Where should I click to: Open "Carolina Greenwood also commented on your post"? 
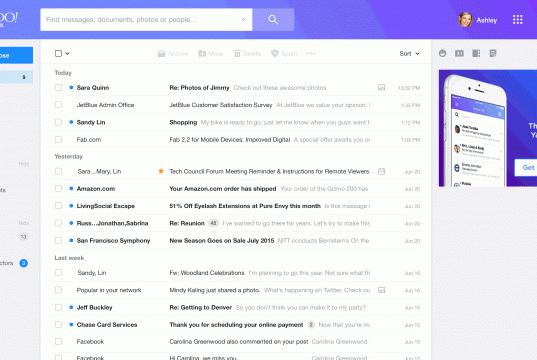(x=239, y=342)
